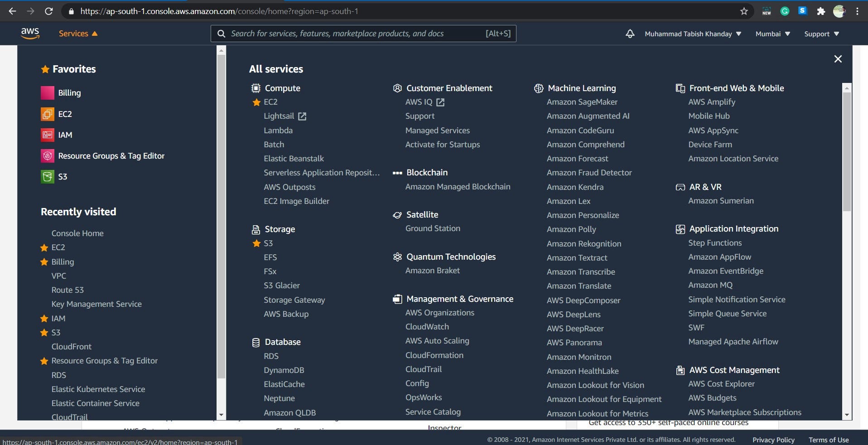Click the Customer Enablement category icon
Screen dimensions: 868x445
coord(397,88)
